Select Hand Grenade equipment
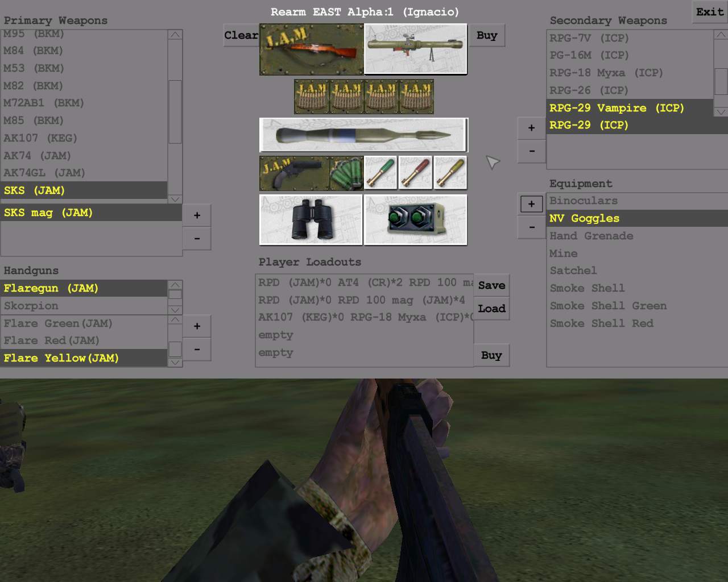Viewport: 728px width, 582px height. 637,236
